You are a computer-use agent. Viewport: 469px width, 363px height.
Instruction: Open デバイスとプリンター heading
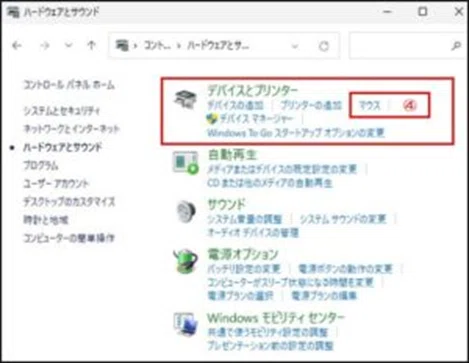[x=252, y=90]
